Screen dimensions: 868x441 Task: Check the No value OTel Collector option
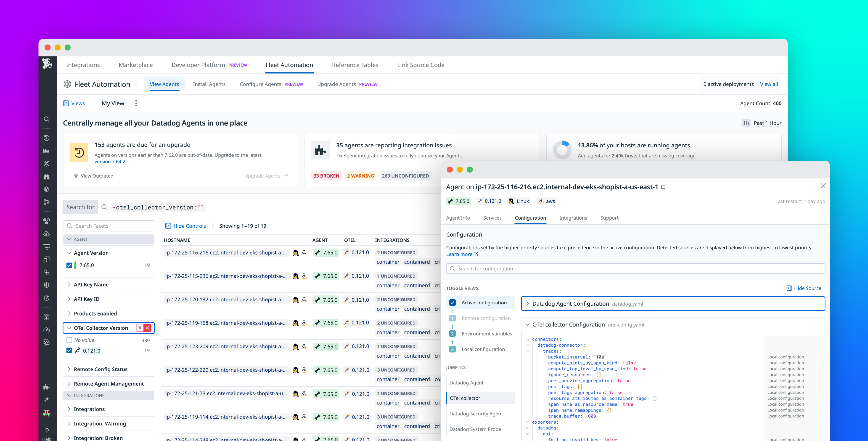tap(69, 340)
